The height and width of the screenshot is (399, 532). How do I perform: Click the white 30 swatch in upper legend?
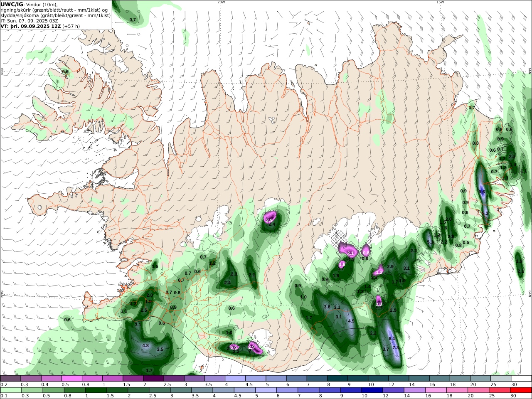[521, 378]
